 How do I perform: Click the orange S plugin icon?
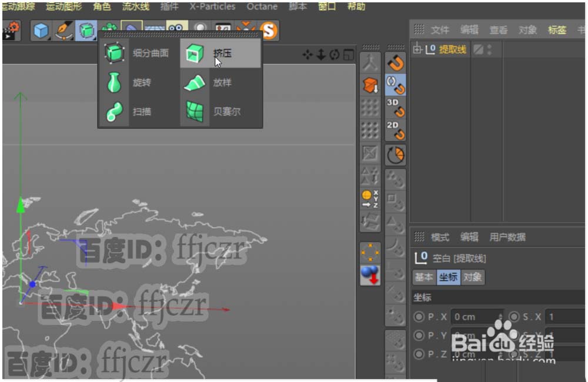click(269, 31)
